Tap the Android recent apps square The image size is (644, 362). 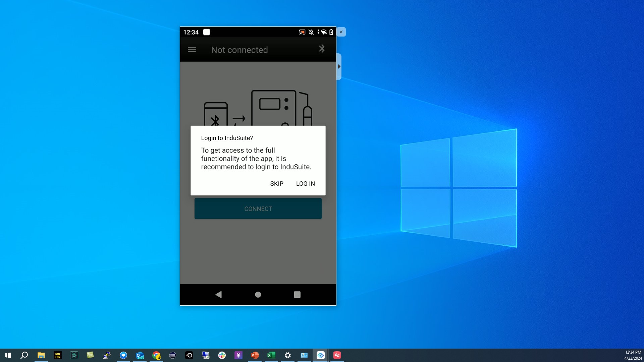297,295
